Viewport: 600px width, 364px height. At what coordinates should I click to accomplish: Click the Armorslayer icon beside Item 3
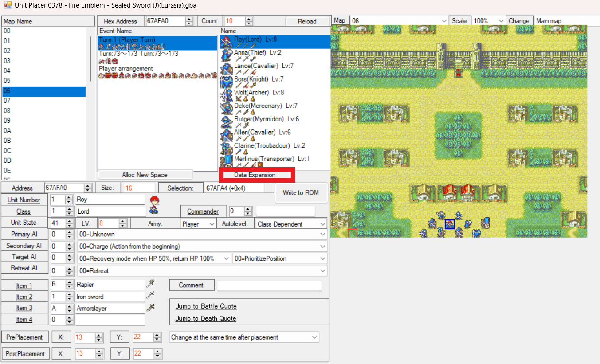click(151, 308)
